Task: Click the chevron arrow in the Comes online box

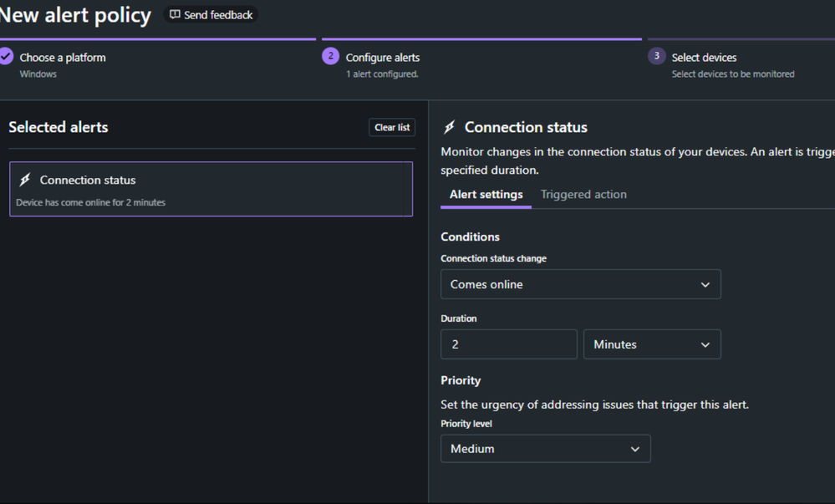Action: (705, 285)
